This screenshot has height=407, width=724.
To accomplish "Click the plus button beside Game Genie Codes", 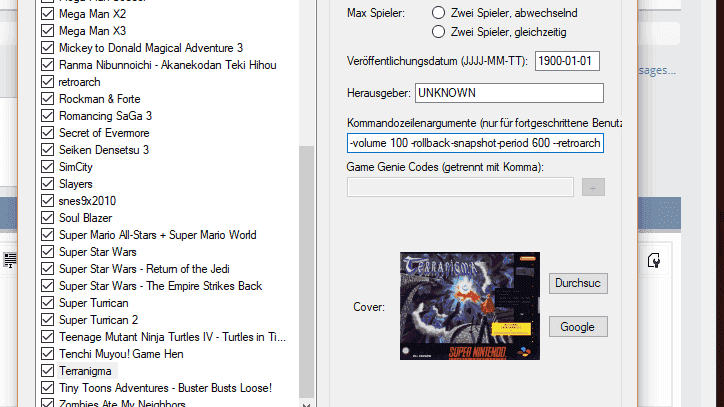I will click(x=593, y=187).
